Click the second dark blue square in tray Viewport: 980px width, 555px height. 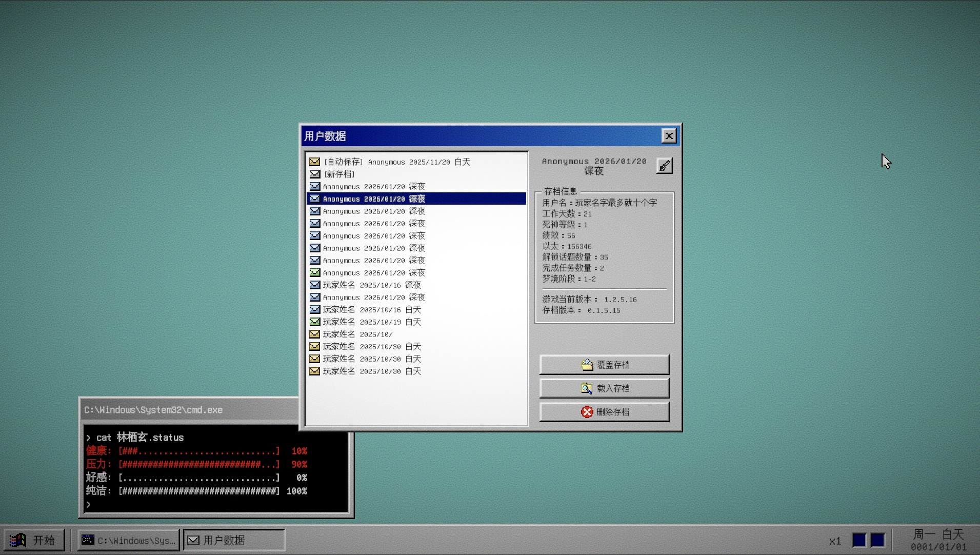[x=877, y=540]
